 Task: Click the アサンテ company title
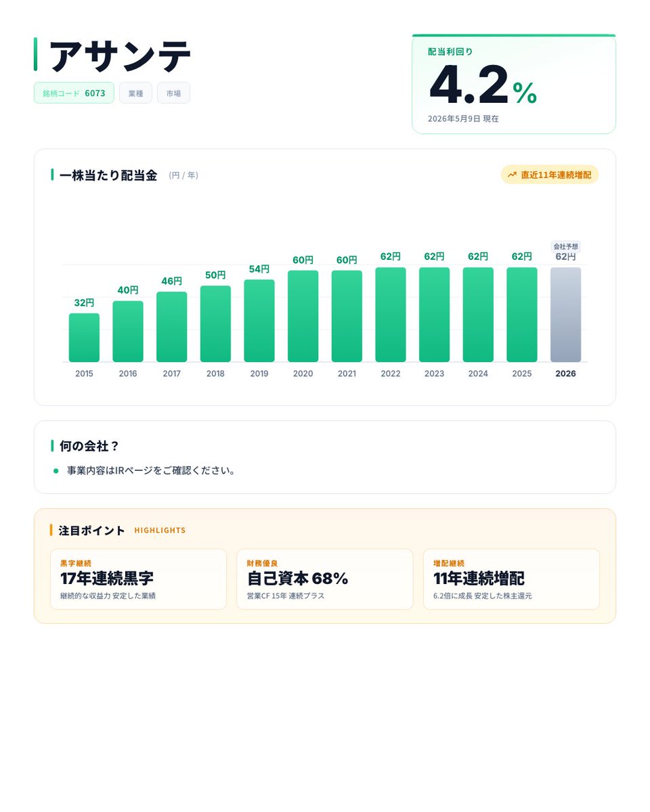[x=121, y=55]
